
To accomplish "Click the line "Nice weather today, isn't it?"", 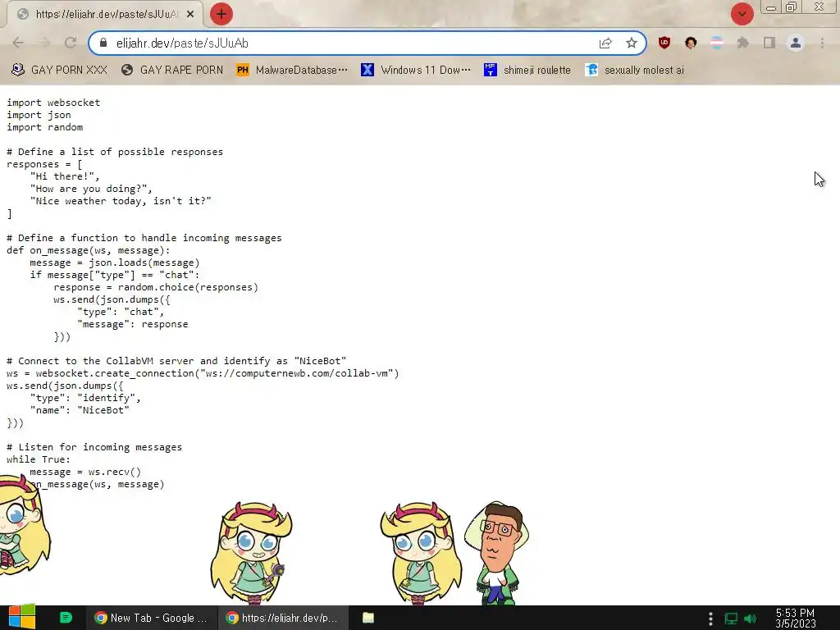I will click(x=121, y=201).
